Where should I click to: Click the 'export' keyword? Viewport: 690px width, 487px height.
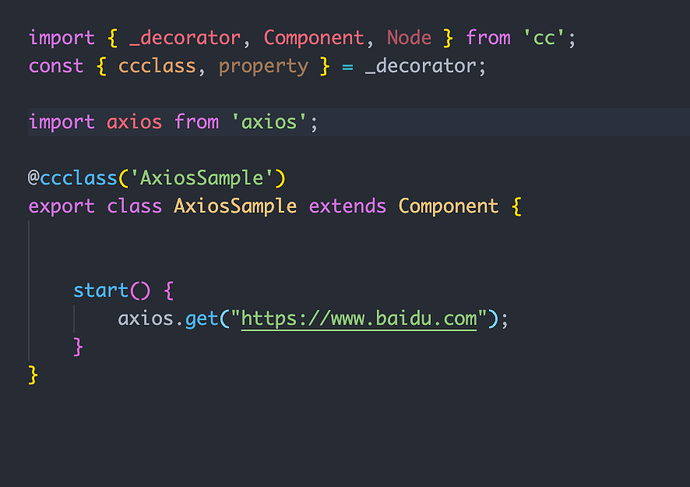pyautogui.click(x=62, y=207)
